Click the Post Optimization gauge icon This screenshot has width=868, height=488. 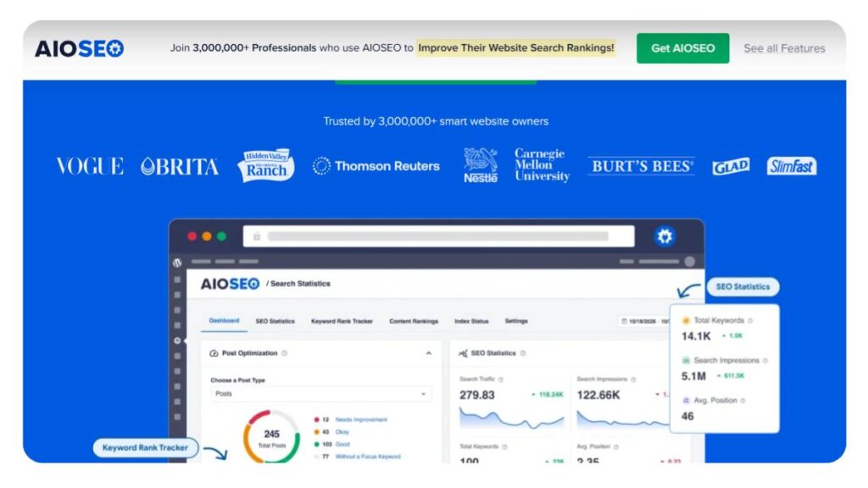[214, 353]
